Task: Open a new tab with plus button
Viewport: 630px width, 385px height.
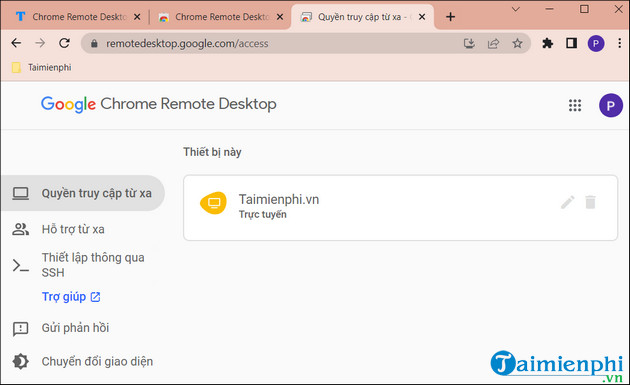Action: (x=450, y=16)
